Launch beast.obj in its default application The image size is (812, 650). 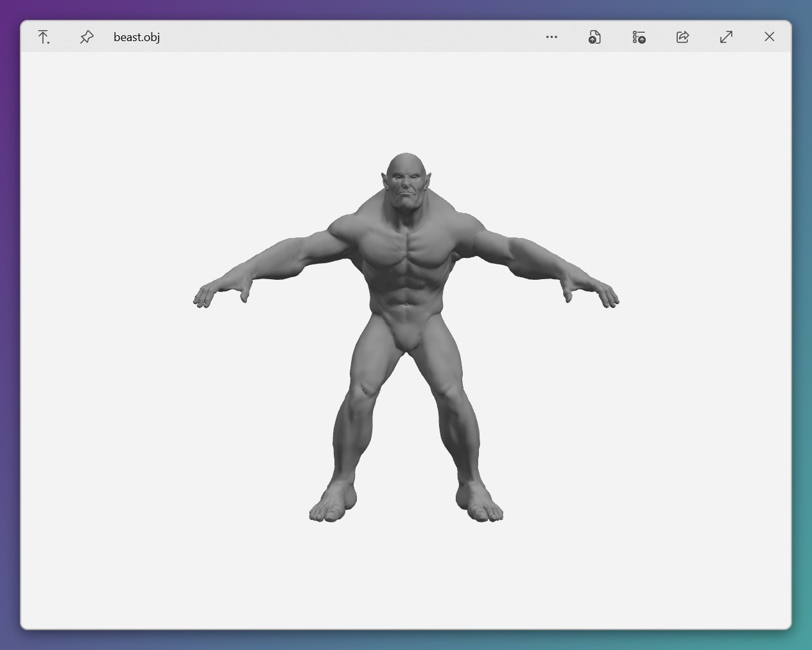(x=594, y=37)
